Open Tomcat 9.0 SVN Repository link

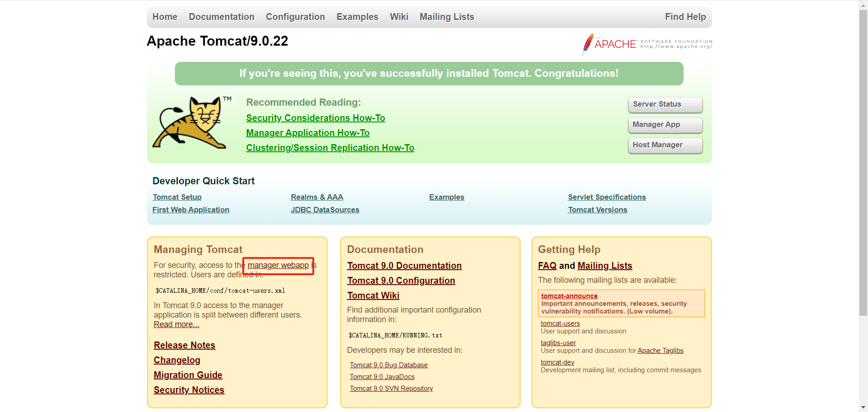point(391,389)
